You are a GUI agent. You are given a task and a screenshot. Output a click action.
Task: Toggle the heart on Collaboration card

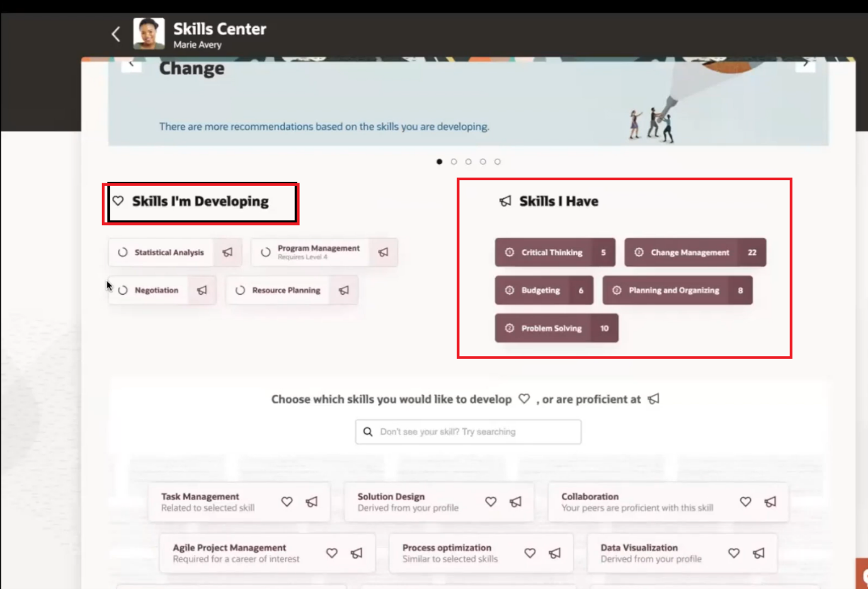(745, 502)
